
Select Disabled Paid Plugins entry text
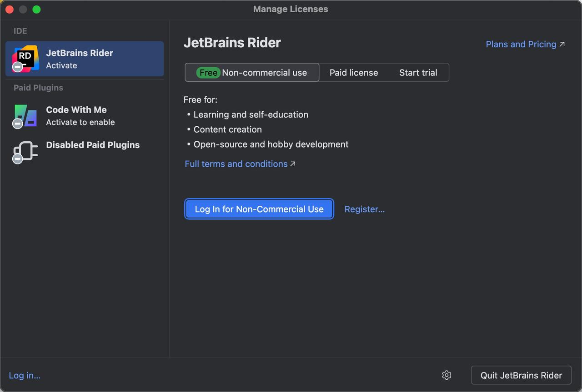(x=93, y=145)
